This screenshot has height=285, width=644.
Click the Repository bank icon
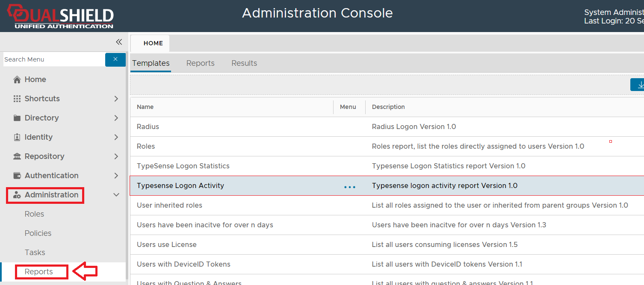pyautogui.click(x=17, y=156)
